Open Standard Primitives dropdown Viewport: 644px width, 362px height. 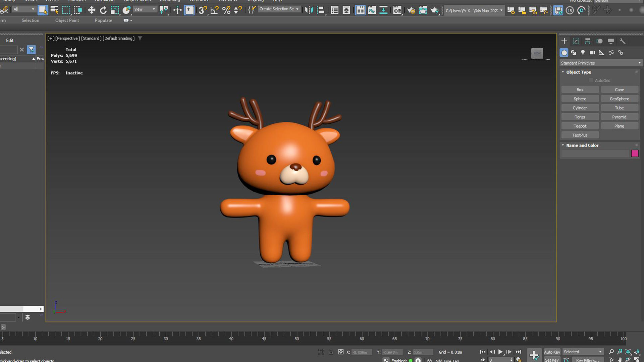(x=600, y=63)
